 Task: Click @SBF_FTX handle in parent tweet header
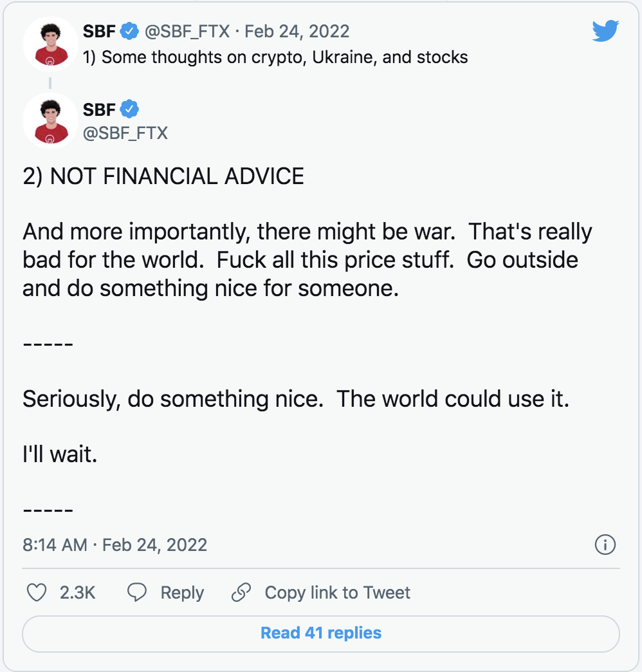[188, 30]
